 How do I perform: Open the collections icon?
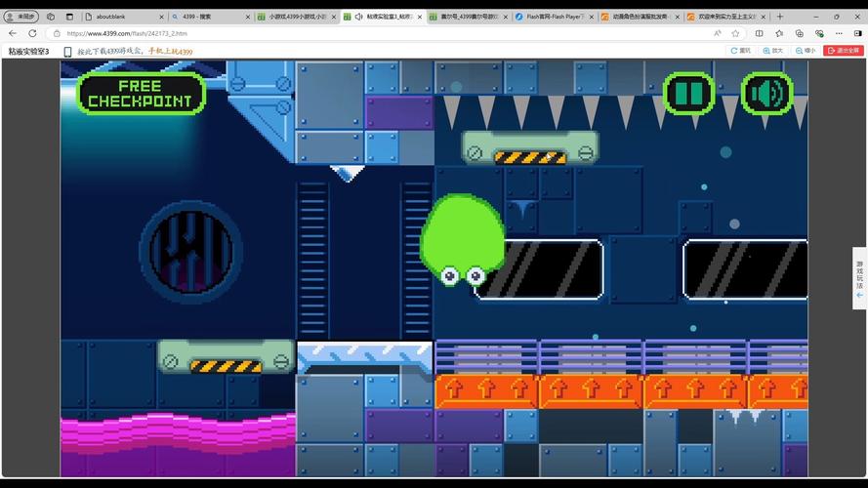point(798,33)
